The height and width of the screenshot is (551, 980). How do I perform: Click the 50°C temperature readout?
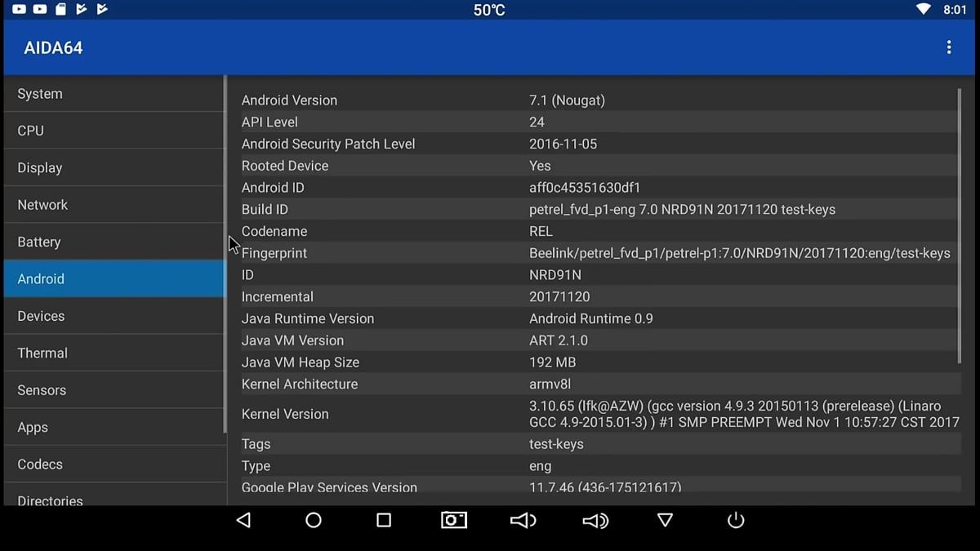(489, 10)
